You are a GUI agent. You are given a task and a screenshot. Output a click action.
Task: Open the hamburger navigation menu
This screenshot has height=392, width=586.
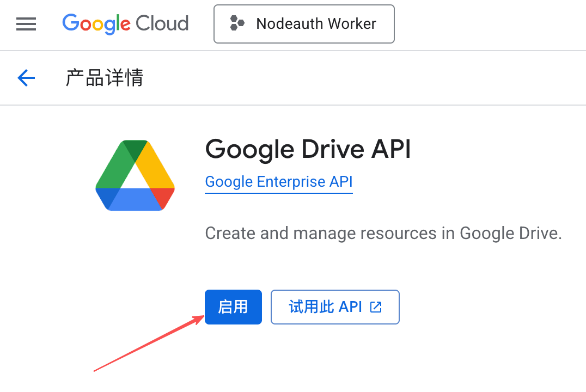(x=26, y=24)
